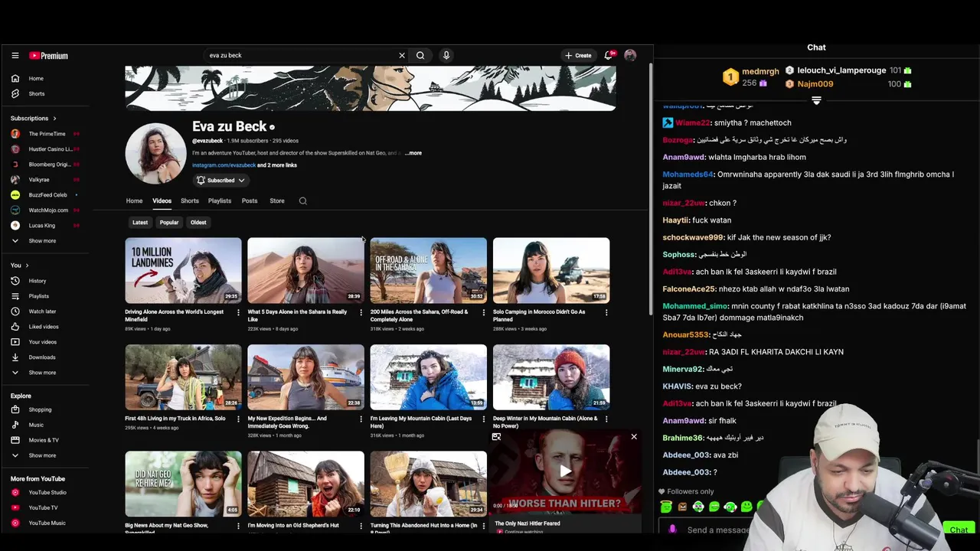980x551 pixels.
Task: Open the notifications bell
Action: coord(609,55)
